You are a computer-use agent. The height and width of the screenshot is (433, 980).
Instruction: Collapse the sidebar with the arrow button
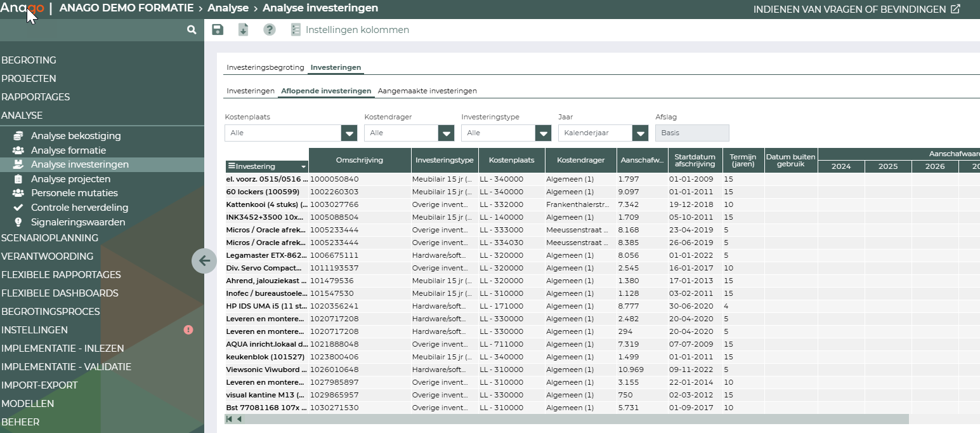[204, 261]
